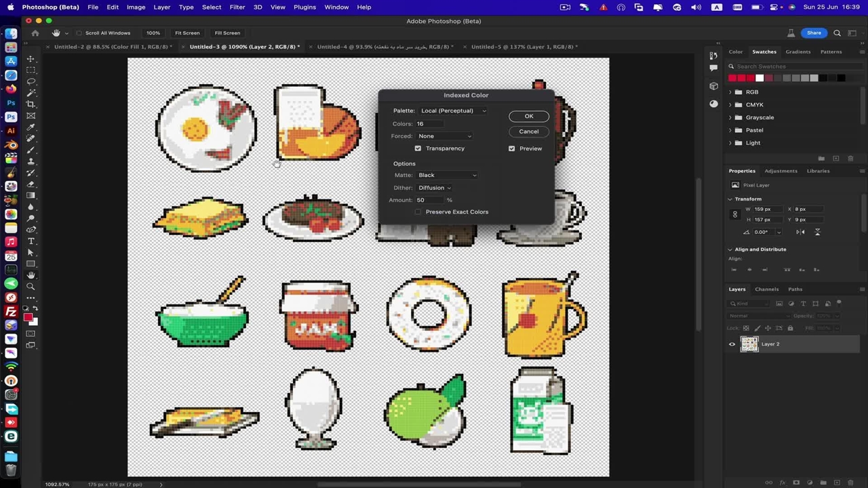
Task: Uncheck Transparency in Indexed Color dialog
Action: click(x=418, y=148)
